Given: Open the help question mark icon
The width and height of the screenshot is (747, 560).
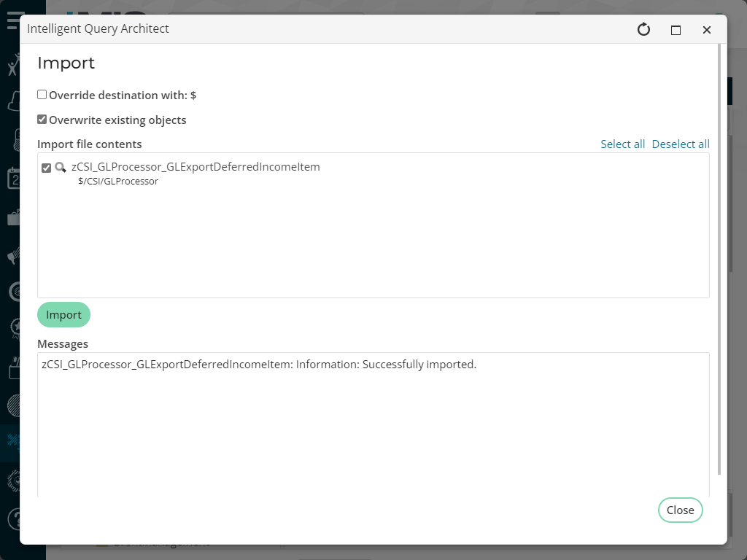Looking at the screenshot, I should [14, 518].
